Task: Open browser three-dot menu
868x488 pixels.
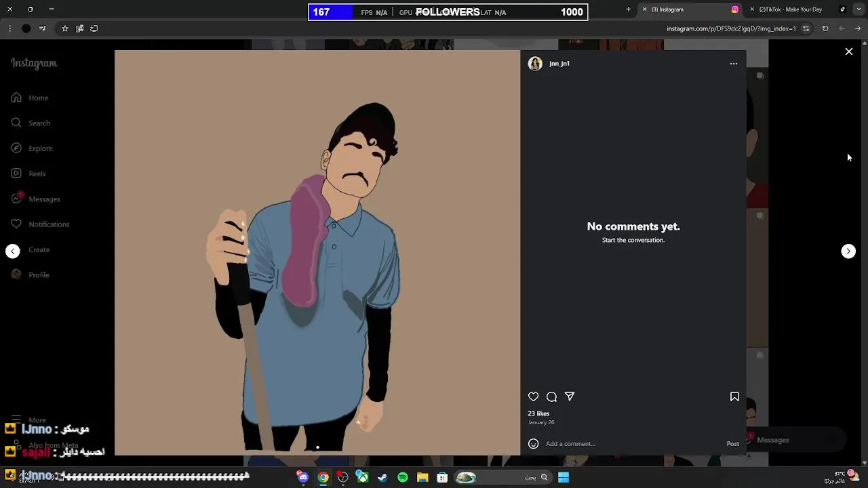Action: 9,28
